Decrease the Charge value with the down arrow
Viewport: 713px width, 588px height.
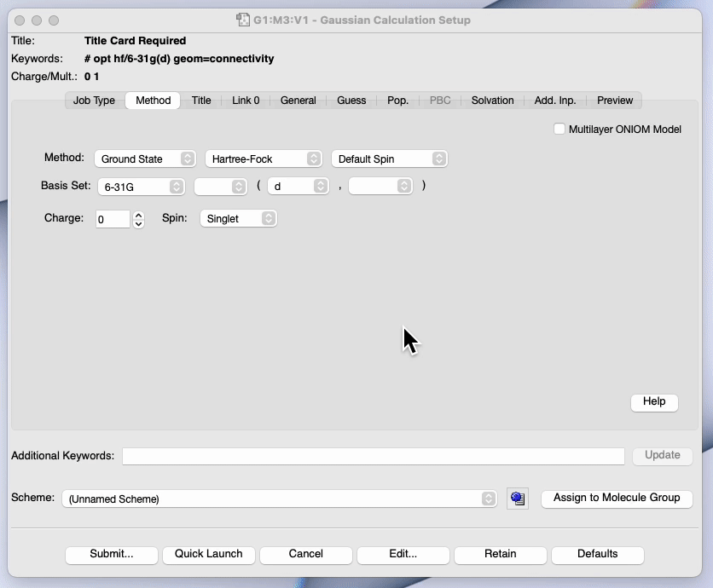pyautogui.click(x=139, y=224)
